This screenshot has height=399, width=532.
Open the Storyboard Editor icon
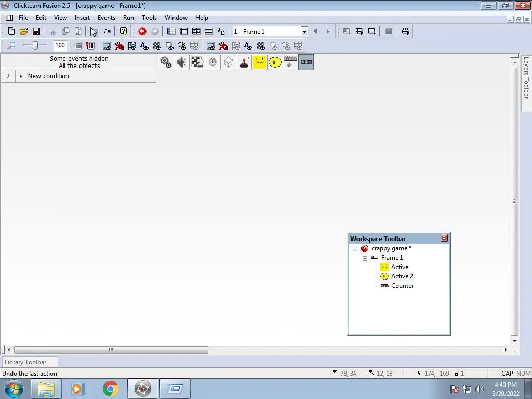(171, 32)
